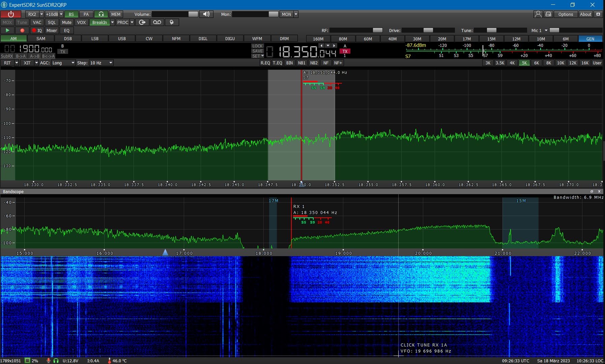
Task: Toggle the Mute button
Action: tap(67, 22)
